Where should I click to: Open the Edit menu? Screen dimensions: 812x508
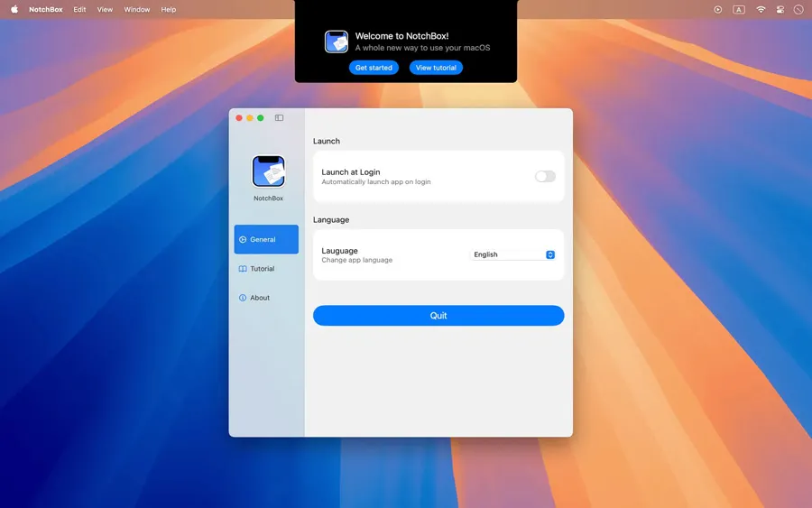80,9
